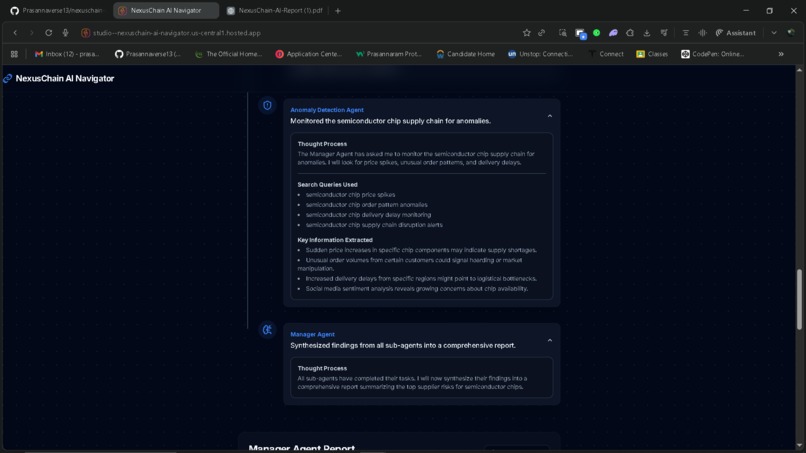
Task: Open the Application Center bookmark
Action: point(308,54)
